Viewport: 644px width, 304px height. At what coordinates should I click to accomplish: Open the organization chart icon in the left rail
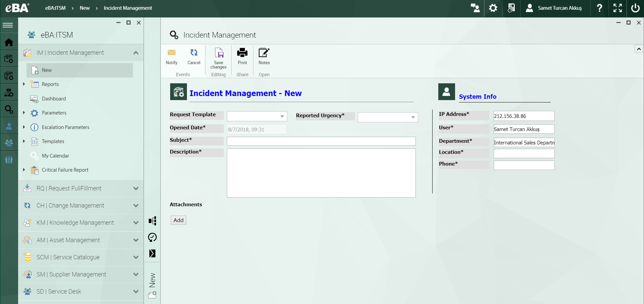pyautogui.click(x=9, y=92)
